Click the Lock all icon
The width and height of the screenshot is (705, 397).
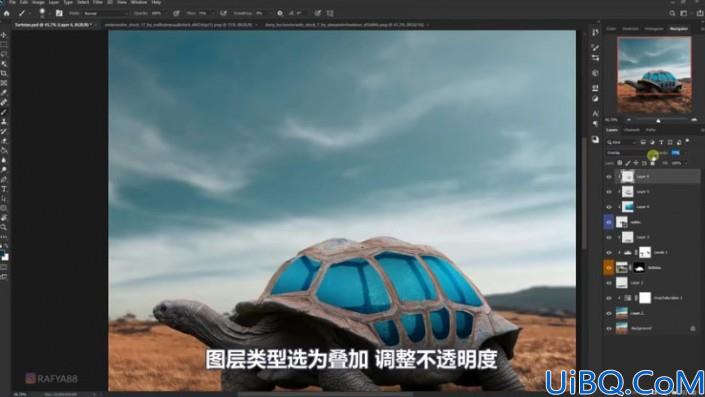pos(652,163)
